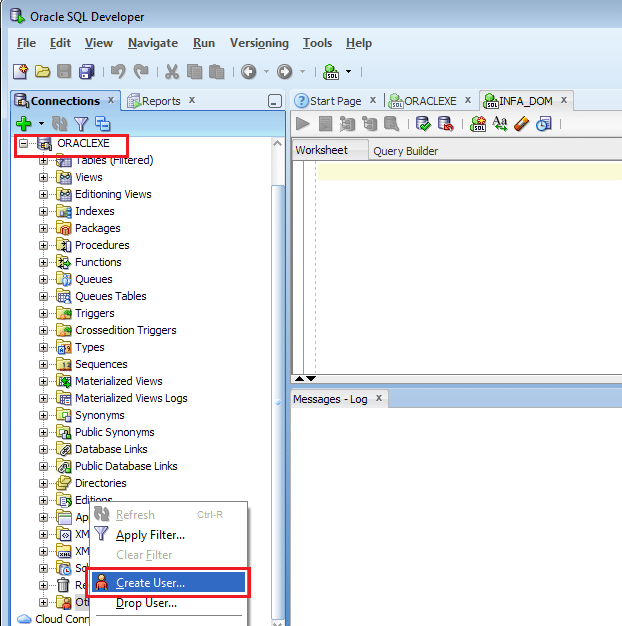Viewport: 622px width, 626px height.
Task: Open SQL Worksheet from main toolbar icon
Action: coord(331,72)
